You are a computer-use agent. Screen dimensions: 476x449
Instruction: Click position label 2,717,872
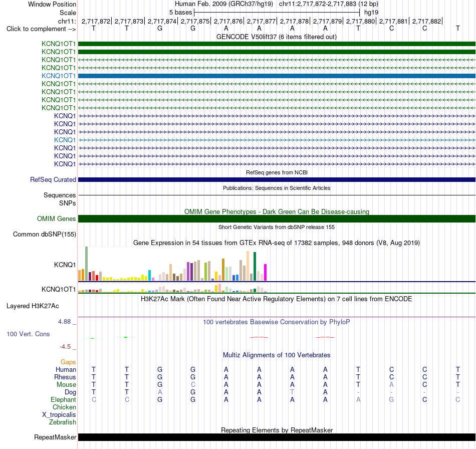coord(96,21)
